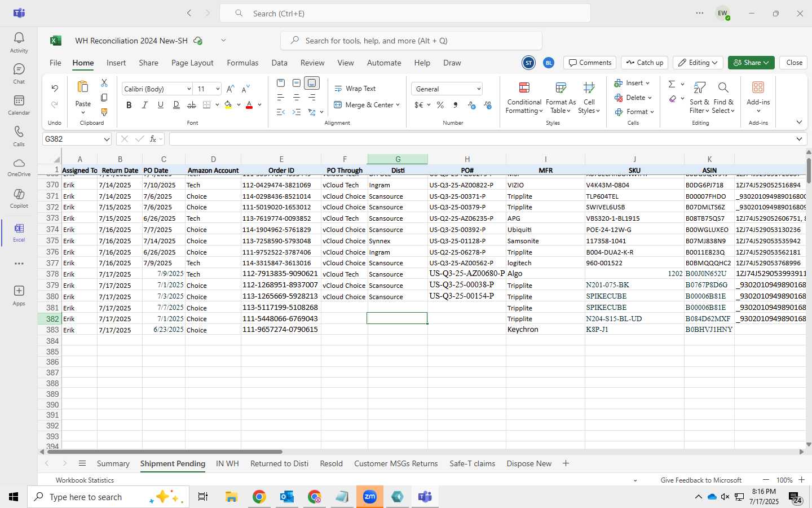Cut selection with the scissors icon
Viewport: 812px width, 508px height.
point(104,82)
